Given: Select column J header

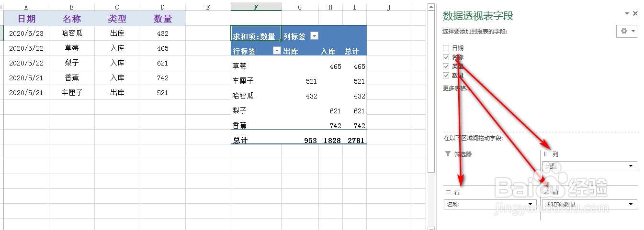Looking at the screenshot, I should pyautogui.click(x=389, y=7).
